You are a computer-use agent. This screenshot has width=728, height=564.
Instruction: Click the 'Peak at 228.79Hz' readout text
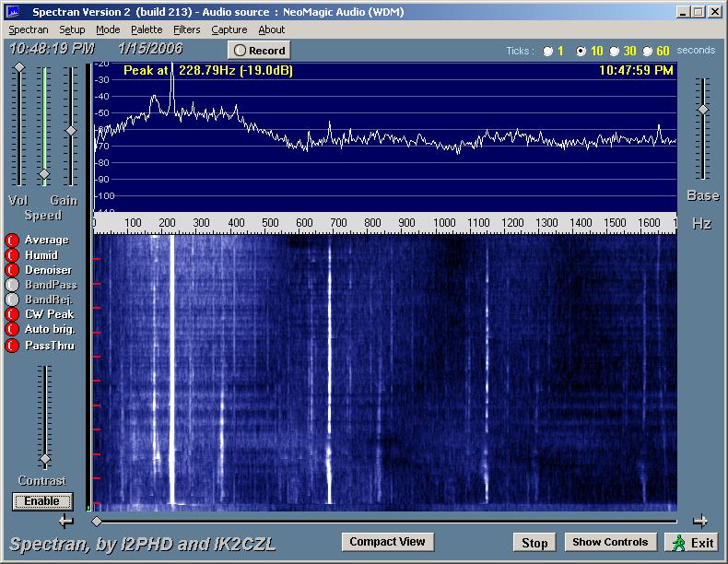[x=208, y=71]
